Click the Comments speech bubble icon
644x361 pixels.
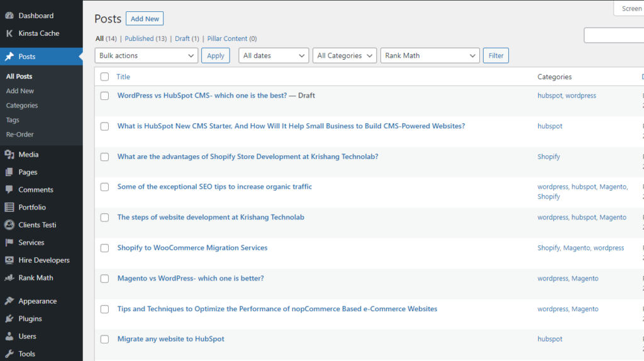9,189
